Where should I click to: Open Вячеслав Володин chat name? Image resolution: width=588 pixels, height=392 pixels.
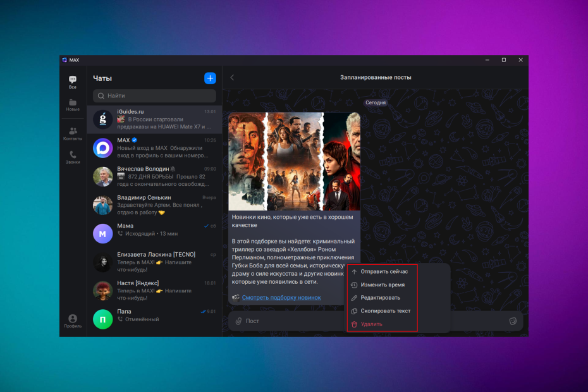(x=143, y=169)
